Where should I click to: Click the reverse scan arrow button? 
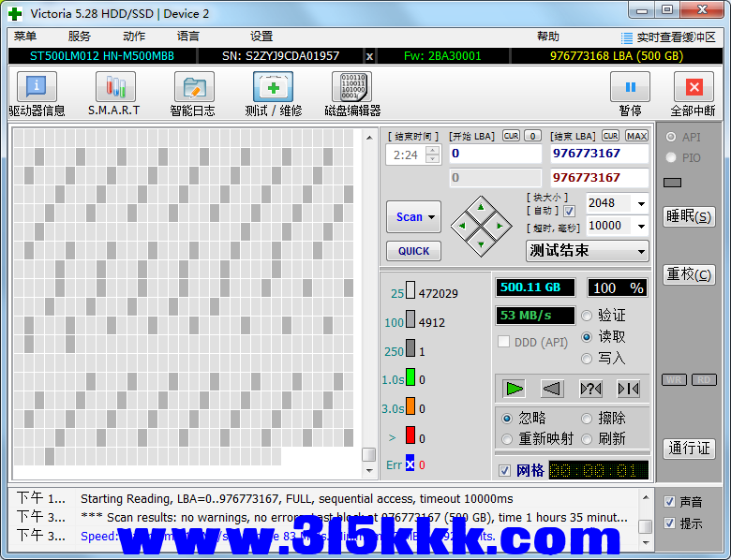click(x=552, y=389)
